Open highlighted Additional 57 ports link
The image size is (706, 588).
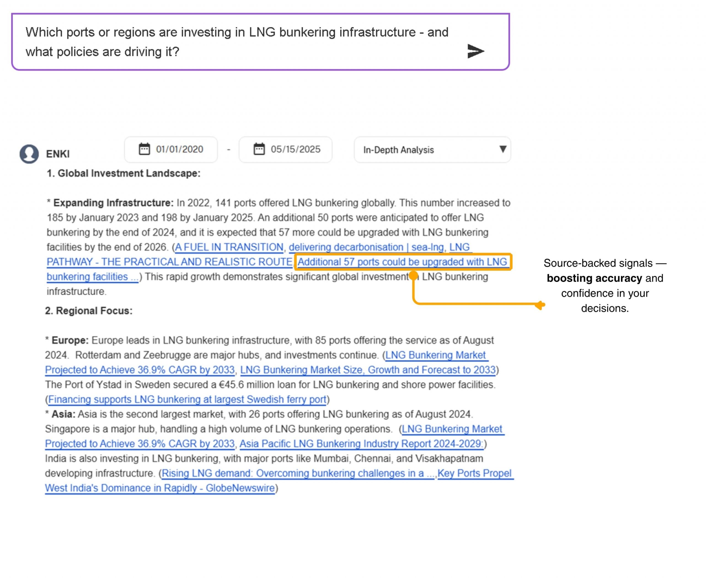coord(402,262)
